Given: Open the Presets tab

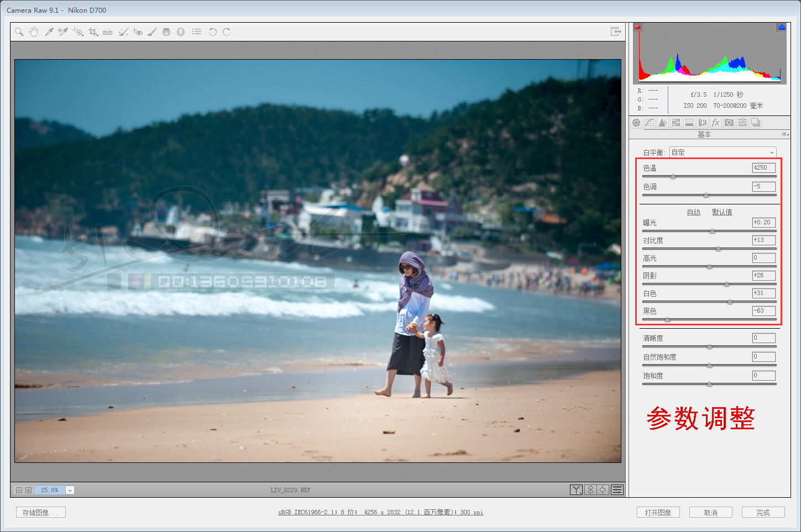Looking at the screenshot, I should click(742, 123).
